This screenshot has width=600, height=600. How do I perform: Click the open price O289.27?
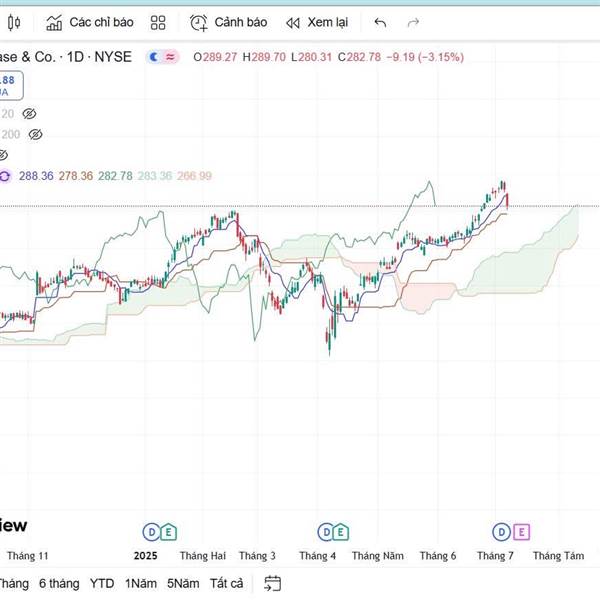tap(215, 57)
